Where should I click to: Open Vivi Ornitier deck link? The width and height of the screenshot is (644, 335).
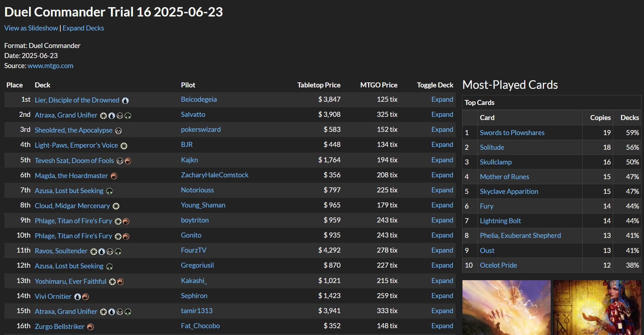[53, 296]
